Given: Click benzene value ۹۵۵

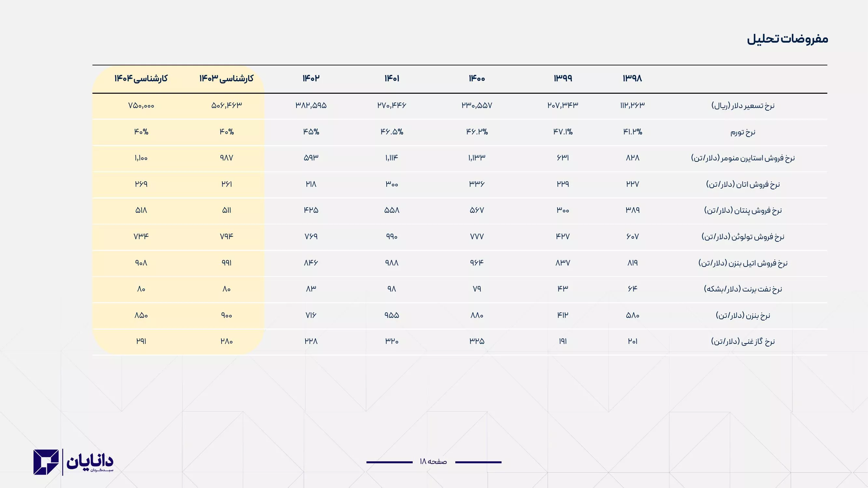Looking at the screenshot, I should point(392,315).
